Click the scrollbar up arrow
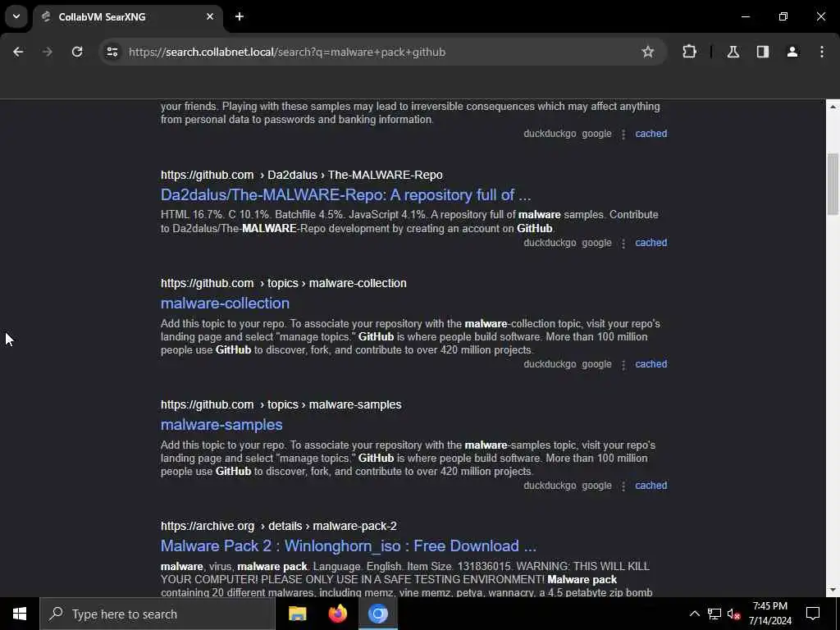Image resolution: width=840 pixels, height=630 pixels. tap(833, 107)
